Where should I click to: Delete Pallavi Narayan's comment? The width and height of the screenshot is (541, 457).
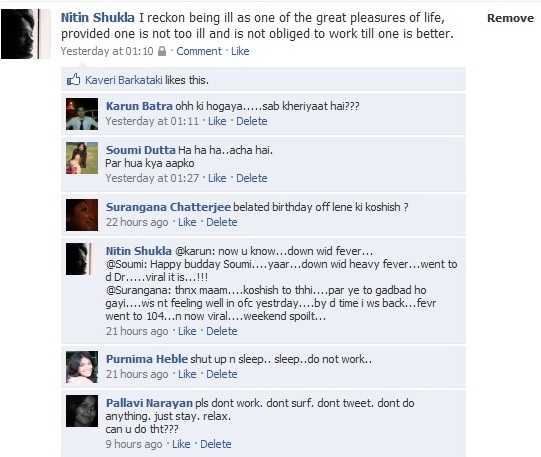point(216,444)
